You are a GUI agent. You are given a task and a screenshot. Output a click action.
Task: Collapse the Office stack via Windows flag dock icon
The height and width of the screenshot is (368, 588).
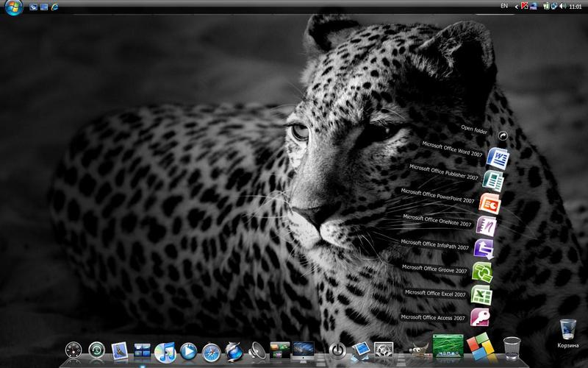[479, 347]
